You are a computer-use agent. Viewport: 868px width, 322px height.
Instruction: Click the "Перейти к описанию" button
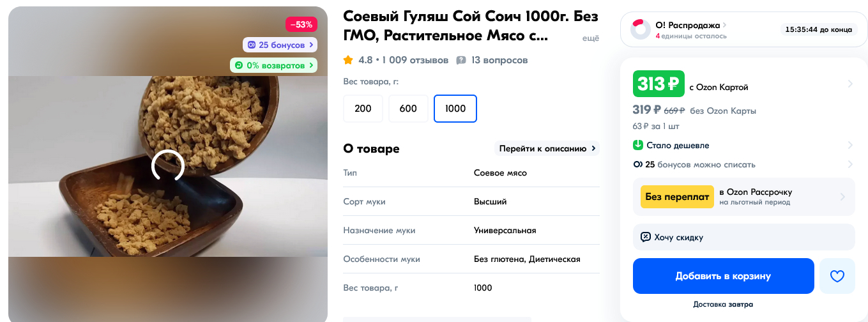pos(547,149)
